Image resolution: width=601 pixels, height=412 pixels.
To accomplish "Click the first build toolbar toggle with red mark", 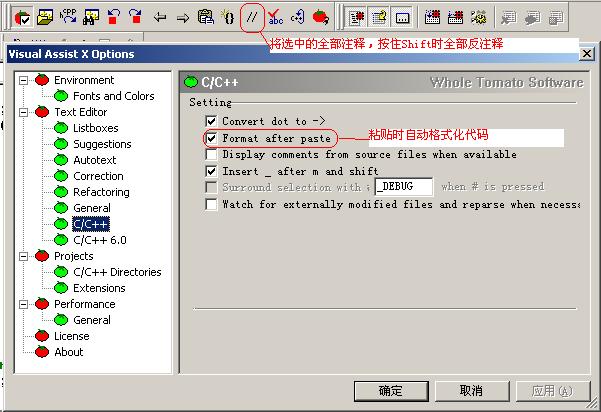I will (x=356, y=17).
